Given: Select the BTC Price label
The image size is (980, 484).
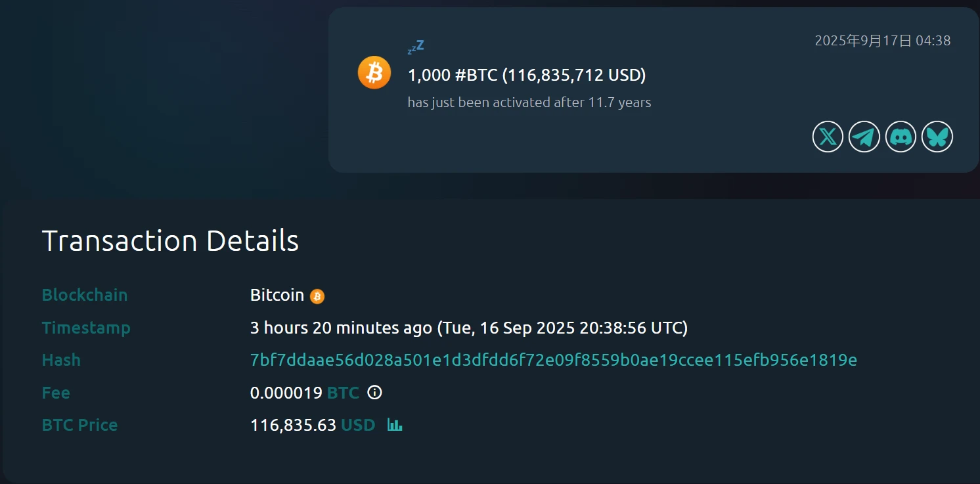Looking at the screenshot, I should point(79,426).
